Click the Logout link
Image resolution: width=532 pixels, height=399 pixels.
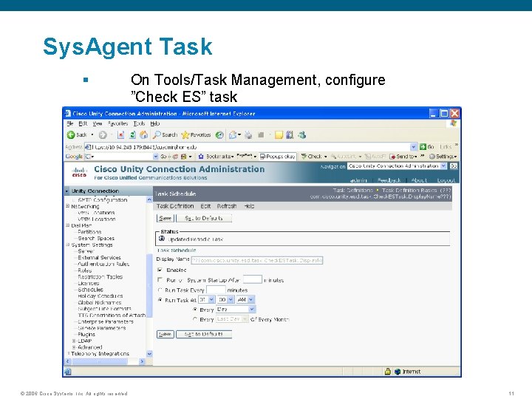coord(446,180)
